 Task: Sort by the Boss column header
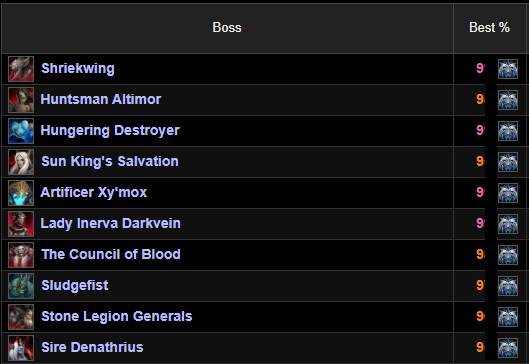click(227, 28)
